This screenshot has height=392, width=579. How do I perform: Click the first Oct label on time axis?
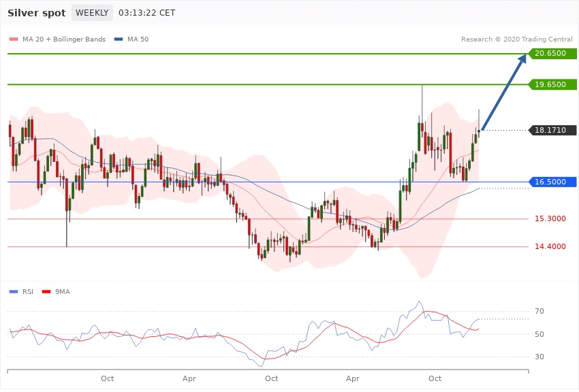(x=108, y=378)
